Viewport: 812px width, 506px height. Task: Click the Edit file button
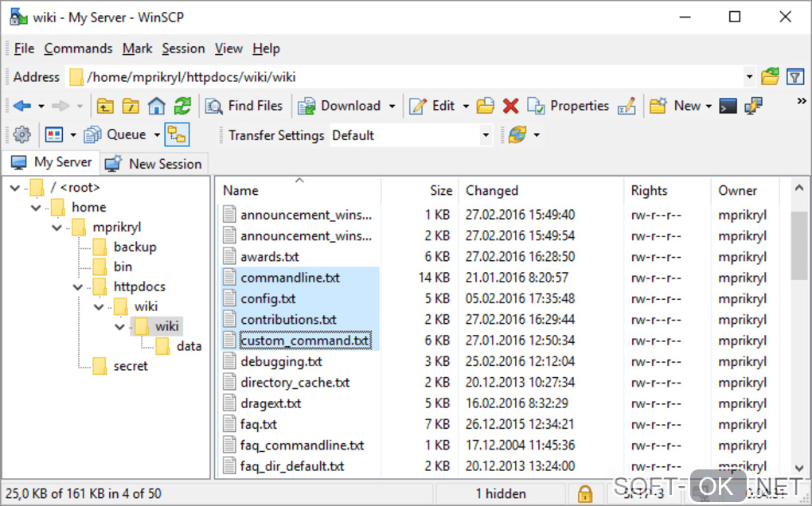(432, 106)
